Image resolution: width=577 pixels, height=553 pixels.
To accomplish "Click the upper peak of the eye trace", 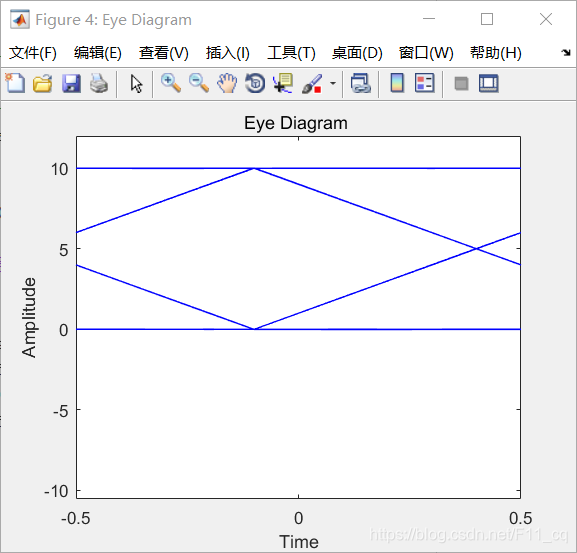I will pyautogui.click(x=254, y=168).
